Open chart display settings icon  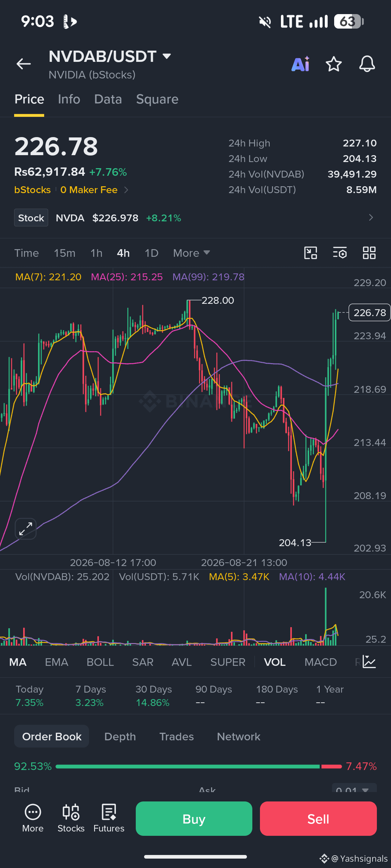click(340, 253)
